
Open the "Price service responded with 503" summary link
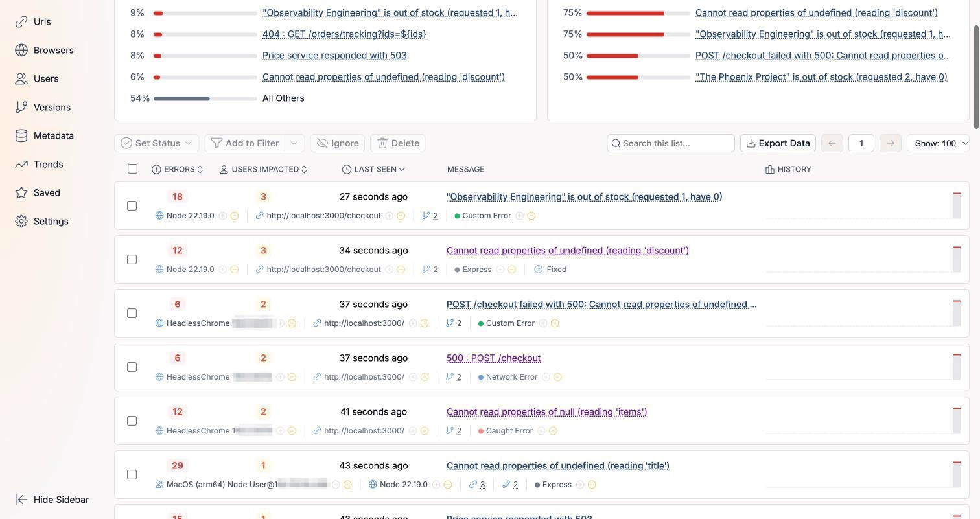click(334, 56)
